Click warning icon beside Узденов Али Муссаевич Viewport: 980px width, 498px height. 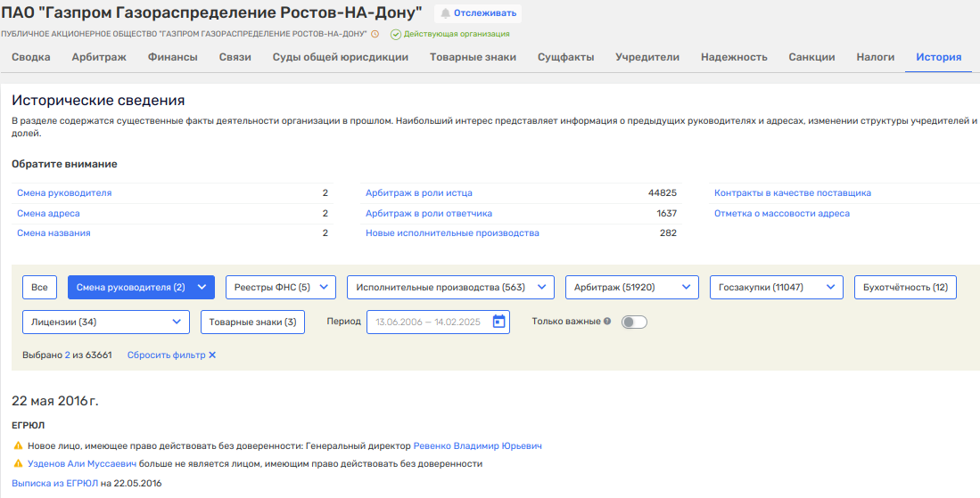[18, 464]
